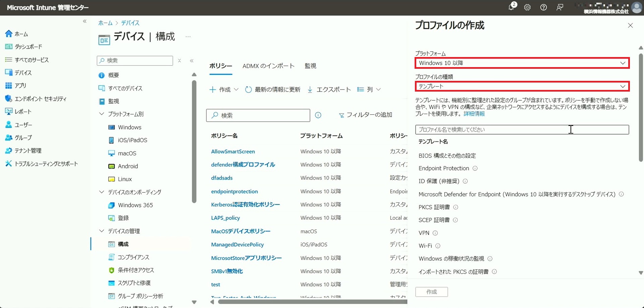Click the help question mark icon
Screen dimensions: 644x308
(543, 7)
